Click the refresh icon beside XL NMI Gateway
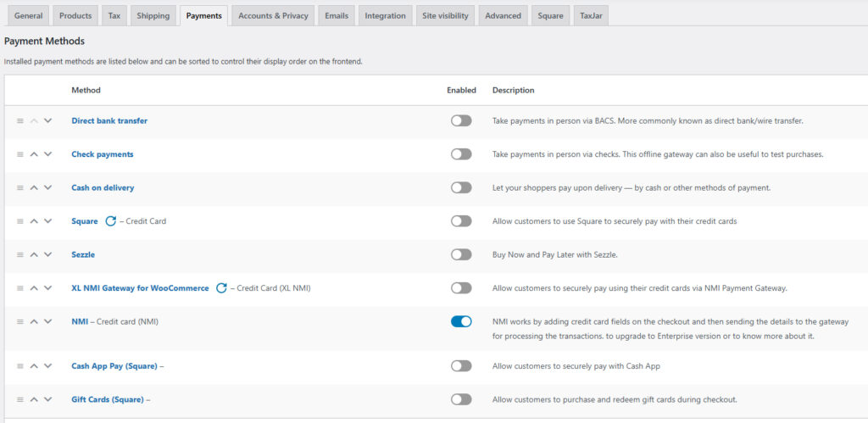The height and width of the screenshot is (423, 868). pyautogui.click(x=221, y=288)
